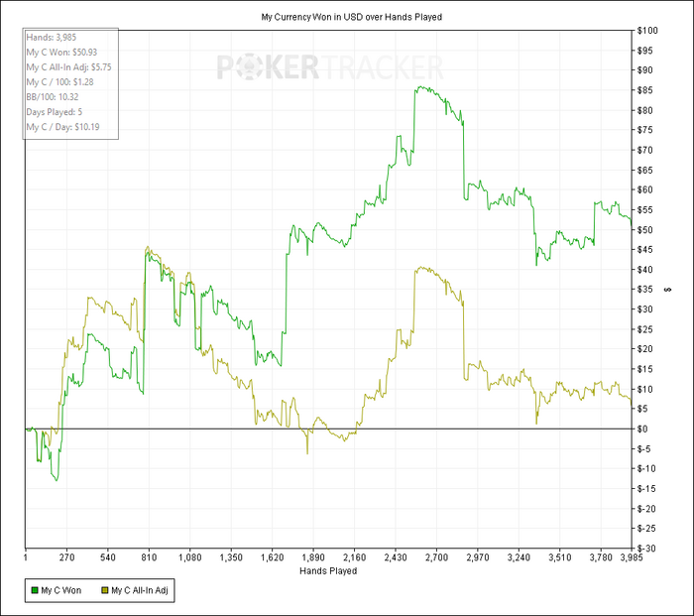Viewport: 694px width, 616px height.
Task: Click the $-30 y-axis label
Action: (x=646, y=549)
